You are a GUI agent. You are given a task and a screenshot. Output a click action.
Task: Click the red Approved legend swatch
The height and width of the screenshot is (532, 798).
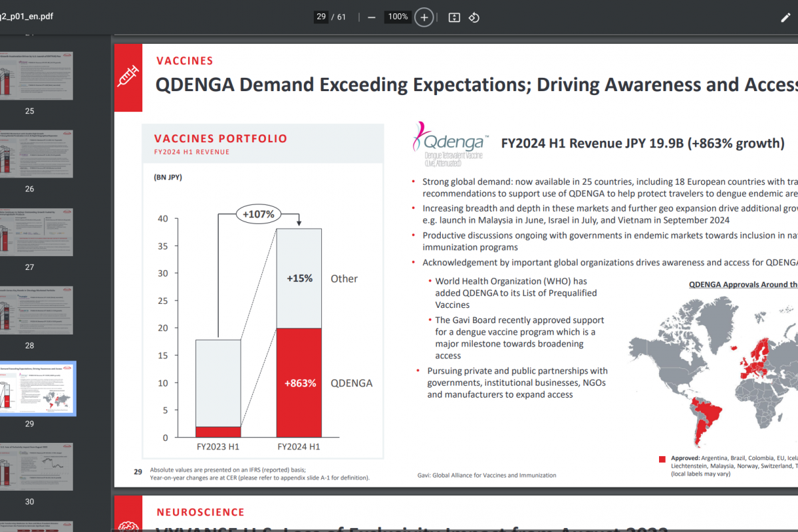point(662,459)
